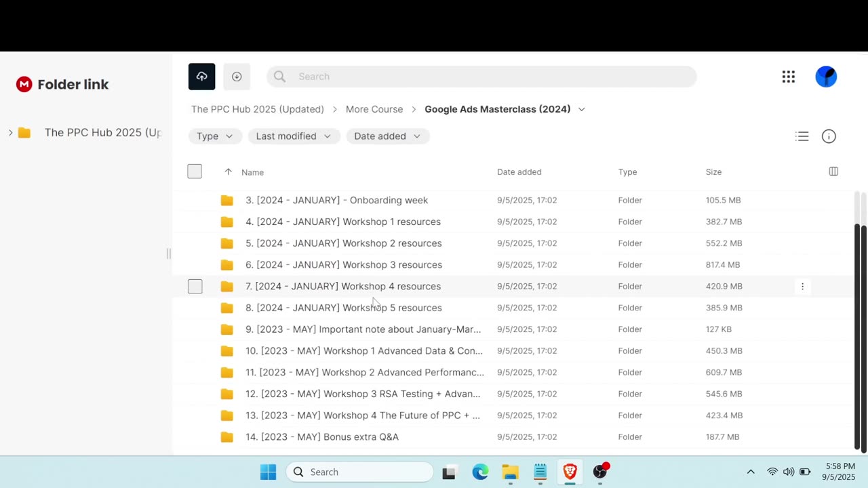Open '9. [2023 - MAY] Important note' folder
The image size is (868, 488).
(363, 329)
